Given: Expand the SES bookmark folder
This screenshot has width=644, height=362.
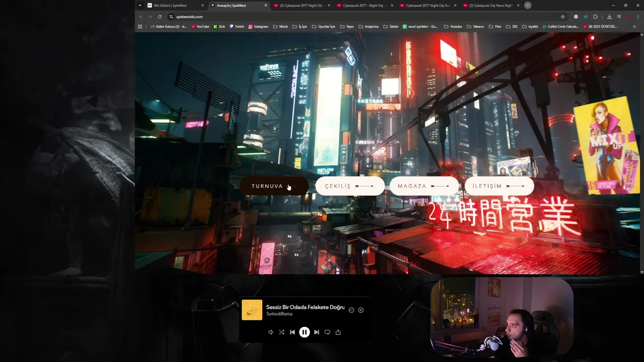Looking at the screenshot, I should pyautogui.click(x=512, y=27).
